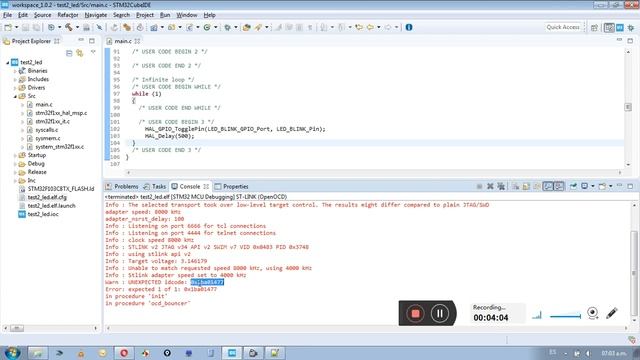Viewport: 640px width, 360px height.
Task: Expand the Includes folder
Action: point(15,79)
